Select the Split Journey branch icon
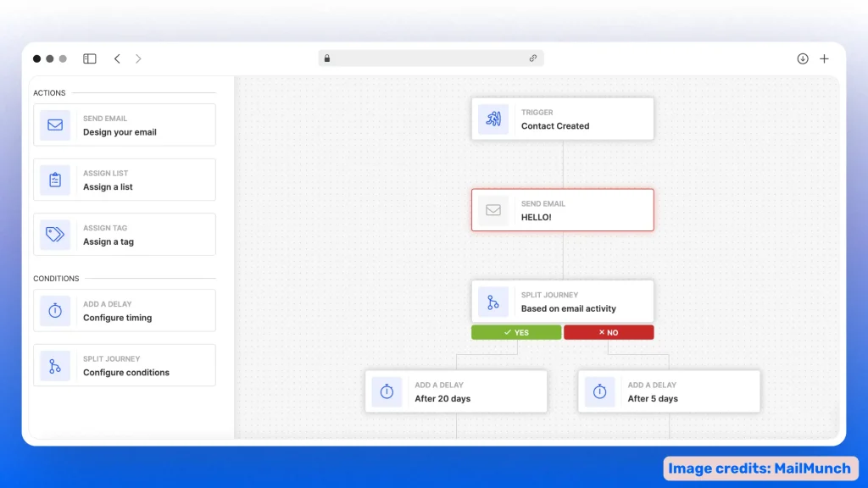Screen dimensions: 868x488 pyautogui.click(x=54, y=365)
